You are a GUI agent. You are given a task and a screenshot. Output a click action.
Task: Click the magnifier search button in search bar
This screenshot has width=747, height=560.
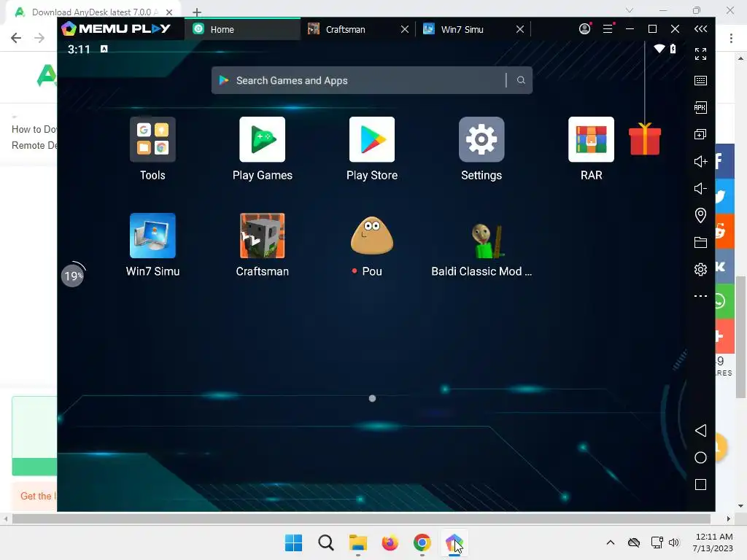point(521,80)
